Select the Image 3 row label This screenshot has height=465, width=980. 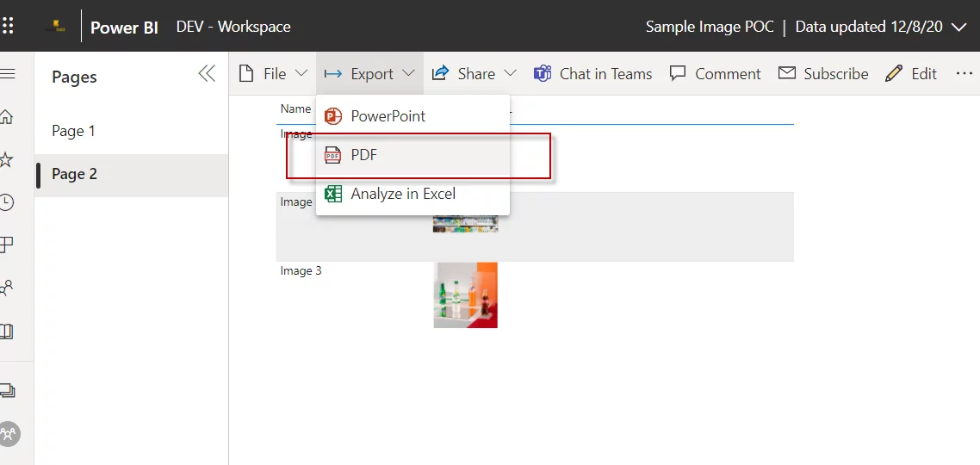tap(301, 271)
